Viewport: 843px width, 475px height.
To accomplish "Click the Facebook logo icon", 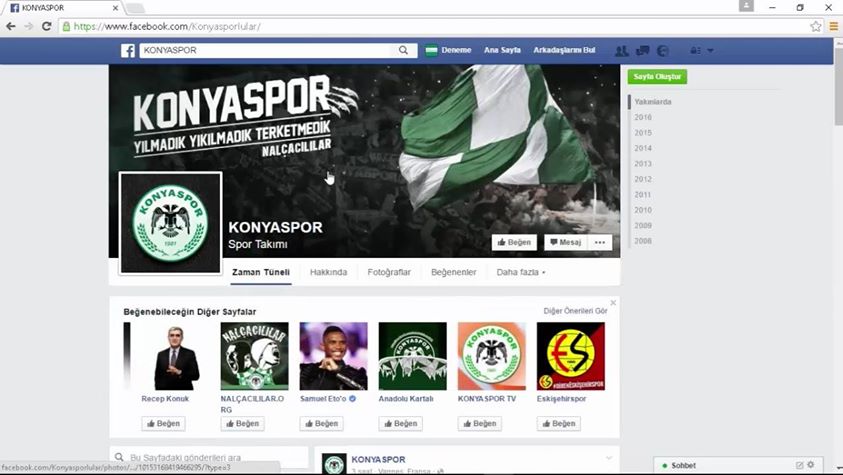I will [x=128, y=51].
